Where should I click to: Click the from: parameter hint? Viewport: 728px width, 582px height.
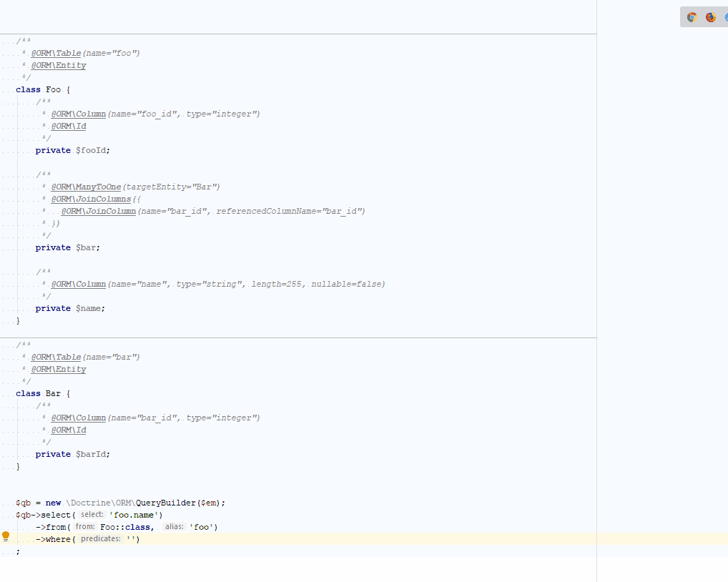tap(85, 527)
